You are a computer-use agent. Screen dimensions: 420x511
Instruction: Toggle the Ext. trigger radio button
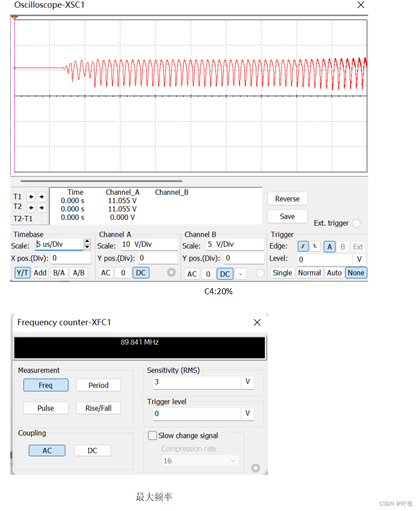coord(356,223)
